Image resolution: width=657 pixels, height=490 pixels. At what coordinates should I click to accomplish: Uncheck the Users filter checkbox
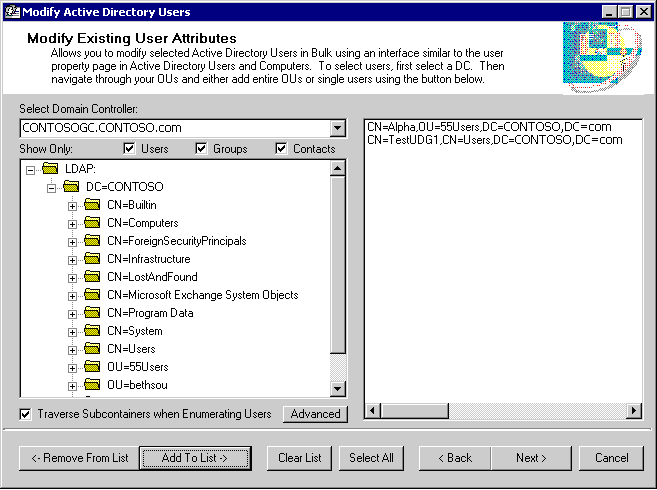[129, 149]
